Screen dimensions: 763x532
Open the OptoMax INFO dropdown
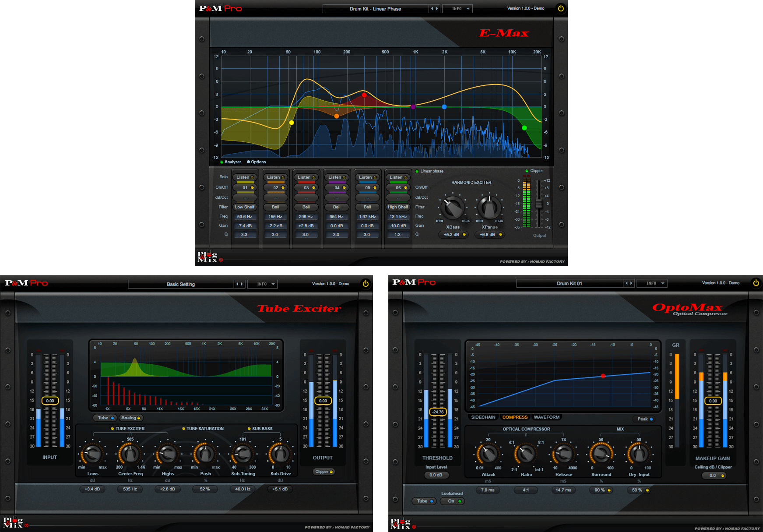pos(652,283)
